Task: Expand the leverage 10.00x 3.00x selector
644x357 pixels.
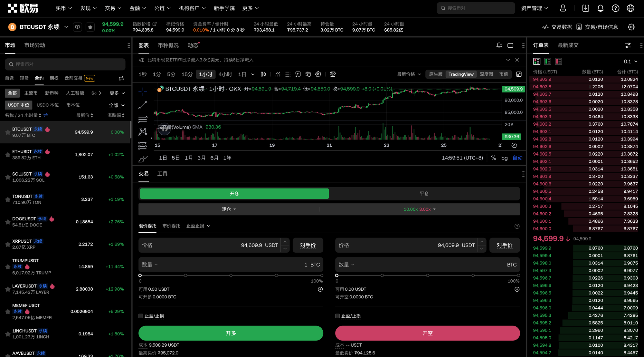Action: [x=419, y=209]
